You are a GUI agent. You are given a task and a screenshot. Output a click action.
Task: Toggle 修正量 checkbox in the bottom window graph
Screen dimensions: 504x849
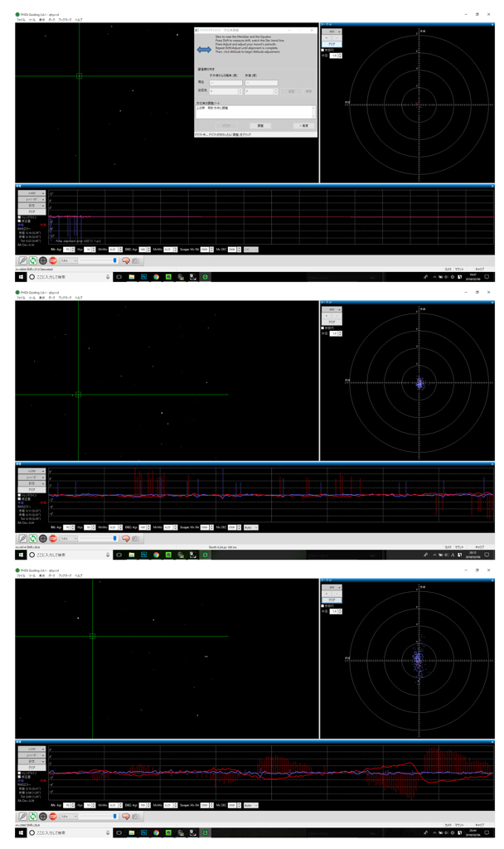(x=20, y=777)
